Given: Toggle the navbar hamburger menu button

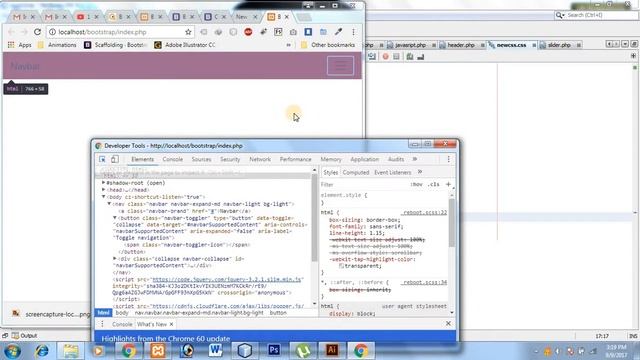Looking at the screenshot, I should click(340, 65).
